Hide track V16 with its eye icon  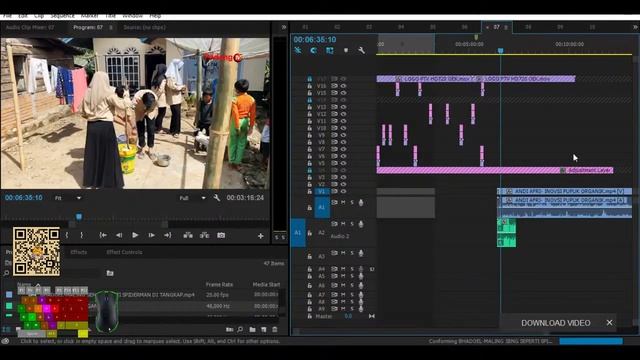coord(343,86)
